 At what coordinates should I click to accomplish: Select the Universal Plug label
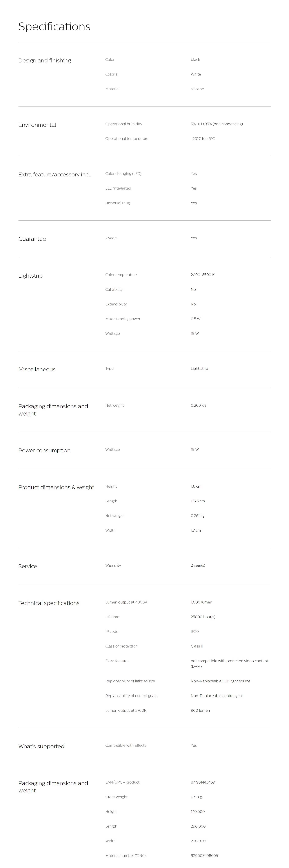coord(117,203)
